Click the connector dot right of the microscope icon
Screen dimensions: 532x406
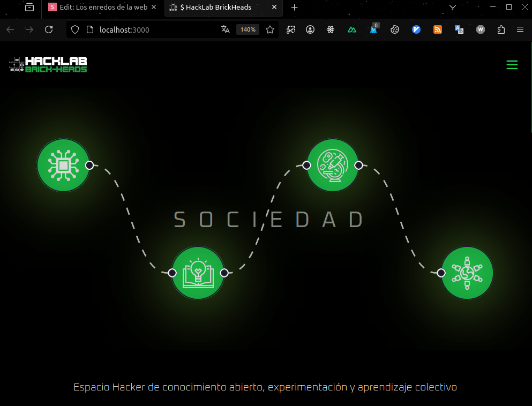[358, 165]
